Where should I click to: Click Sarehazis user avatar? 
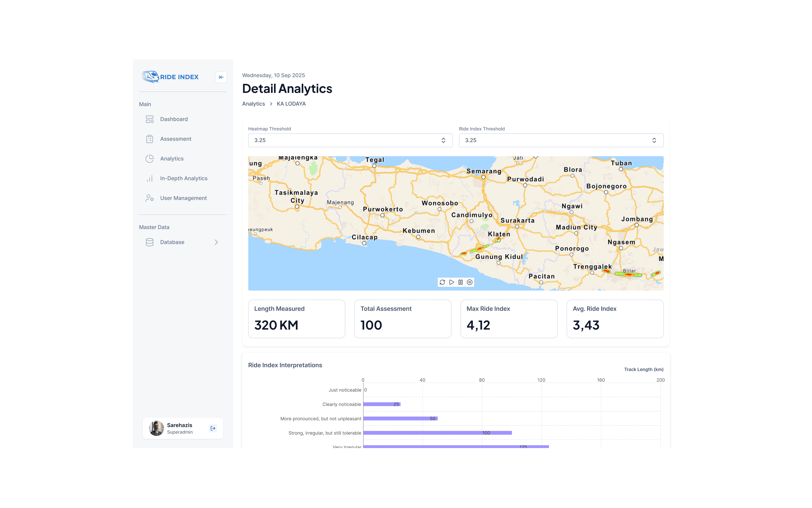coord(156,428)
